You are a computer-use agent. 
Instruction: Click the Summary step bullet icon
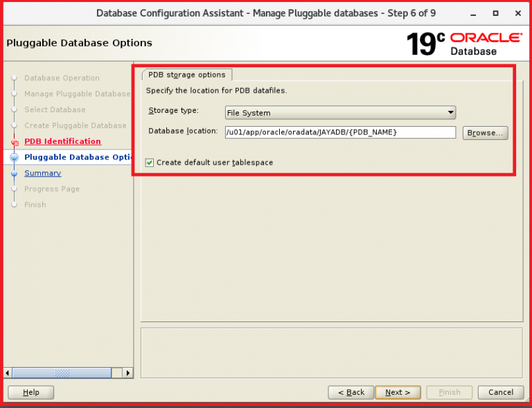pos(14,173)
